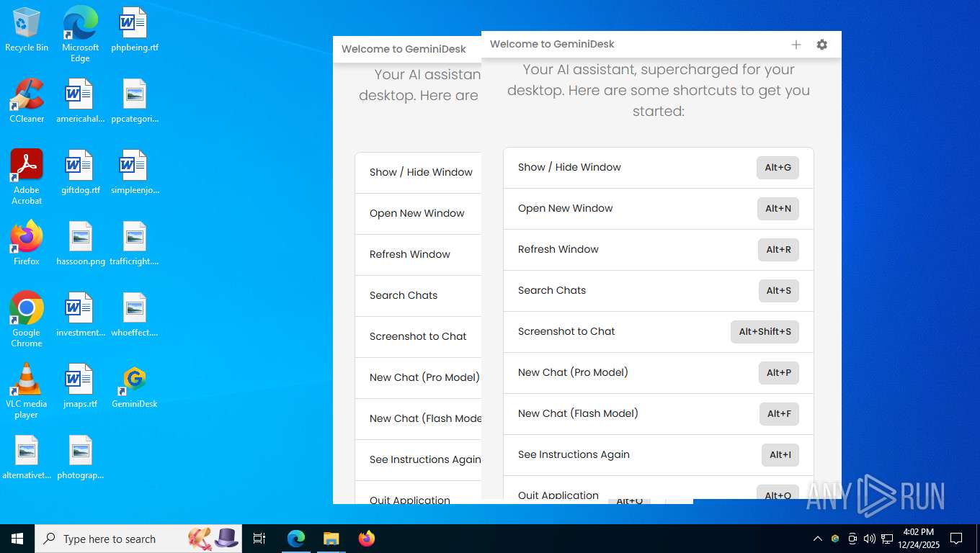980x553 pixels.
Task: Open File Explorer from the taskbar
Action: point(331,539)
